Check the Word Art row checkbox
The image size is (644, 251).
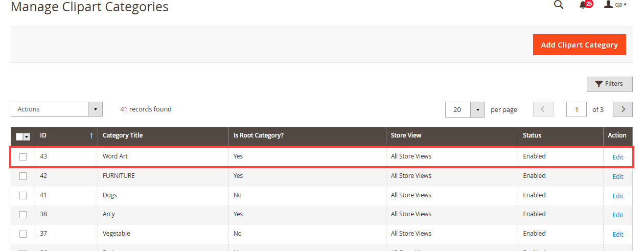click(x=23, y=157)
